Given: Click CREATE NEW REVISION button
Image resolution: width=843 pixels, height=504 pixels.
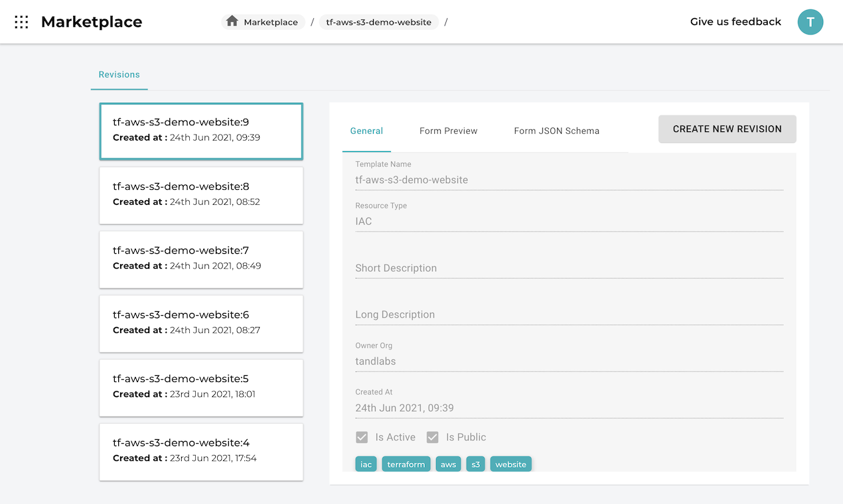Looking at the screenshot, I should pos(728,129).
